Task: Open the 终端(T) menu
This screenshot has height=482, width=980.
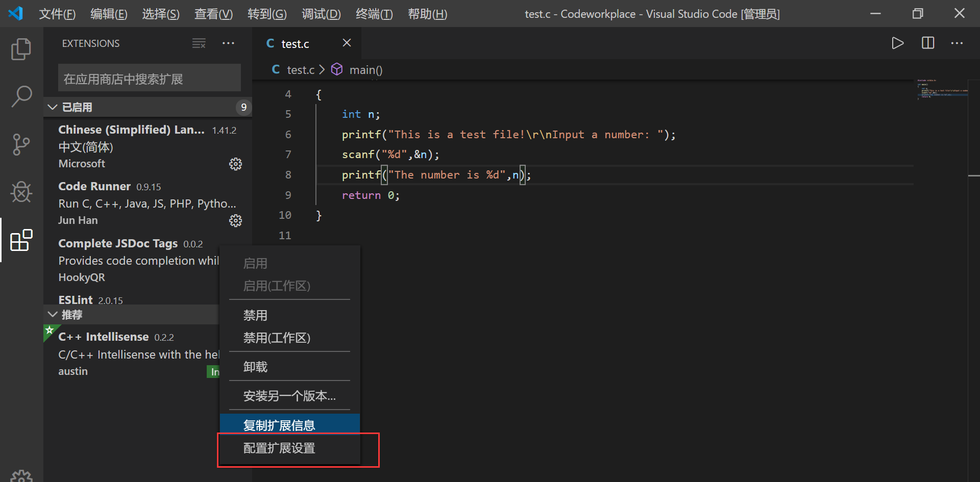Action: point(374,14)
